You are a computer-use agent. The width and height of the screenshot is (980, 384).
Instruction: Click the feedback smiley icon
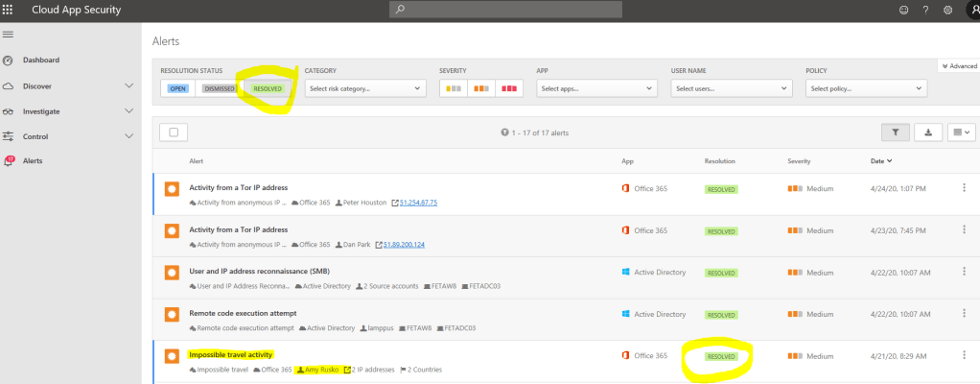click(x=902, y=10)
